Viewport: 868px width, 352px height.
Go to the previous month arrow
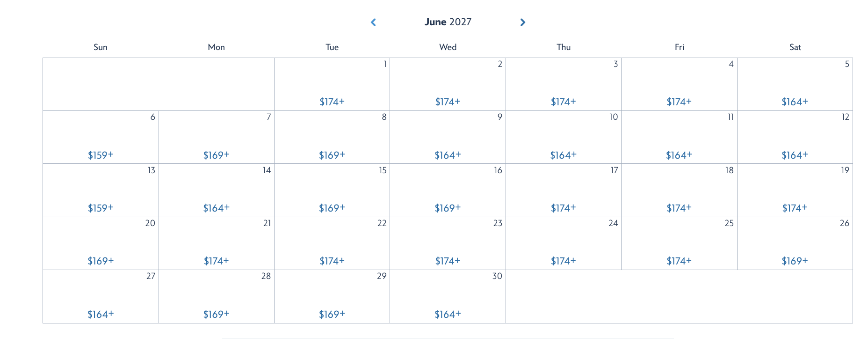pyautogui.click(x=373, y=22)
